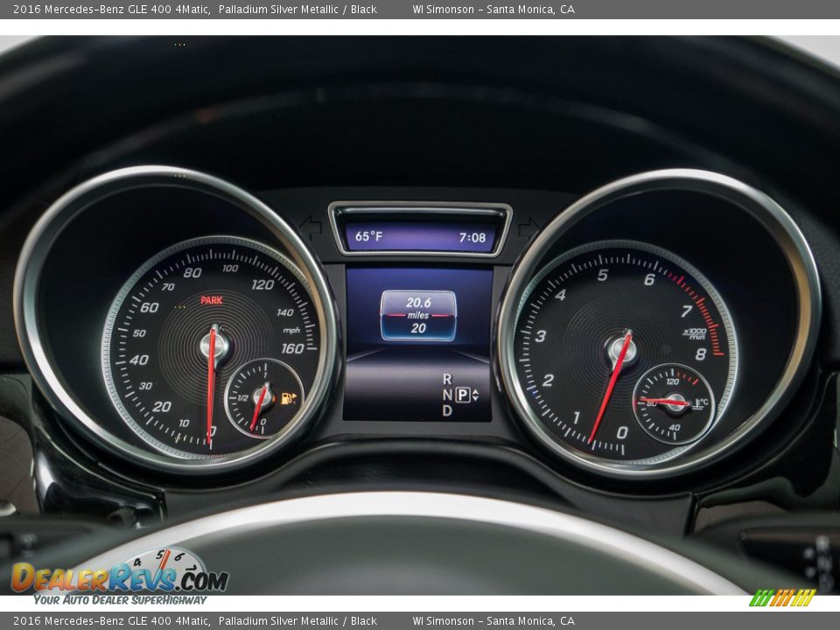Click the right turn signal arrow
The height and width of the screenshot is (630, 840).
point(529,228)
